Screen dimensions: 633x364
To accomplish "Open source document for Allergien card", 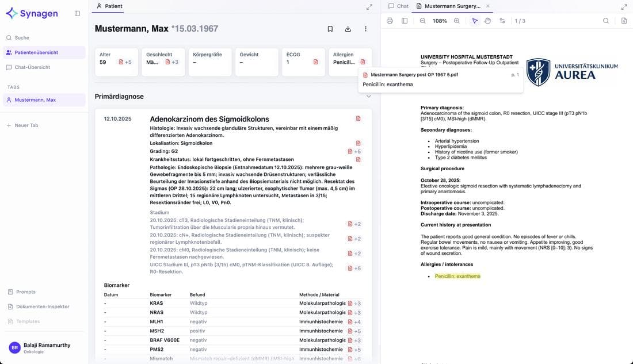I will [x=363, y=62].
